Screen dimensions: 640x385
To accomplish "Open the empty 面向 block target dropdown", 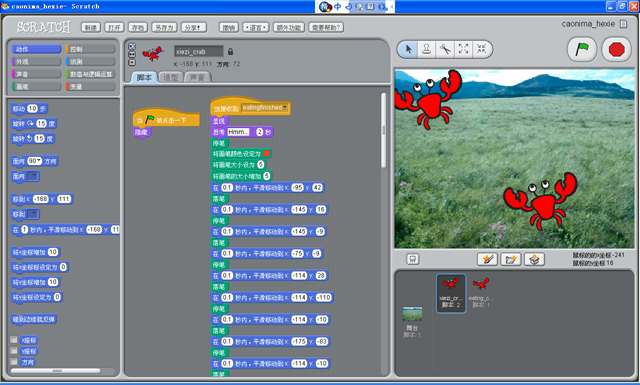I will (x=33, y=176).
